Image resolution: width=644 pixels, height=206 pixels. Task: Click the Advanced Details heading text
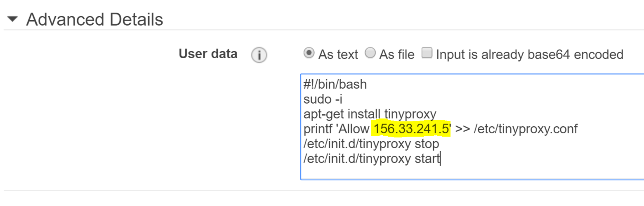(x=94, y=19)
